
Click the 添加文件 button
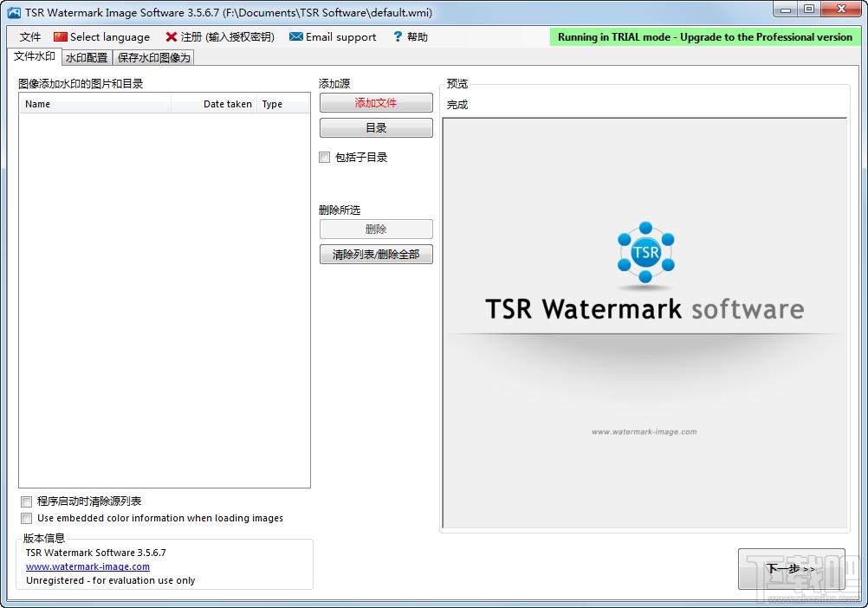point(376,103)
